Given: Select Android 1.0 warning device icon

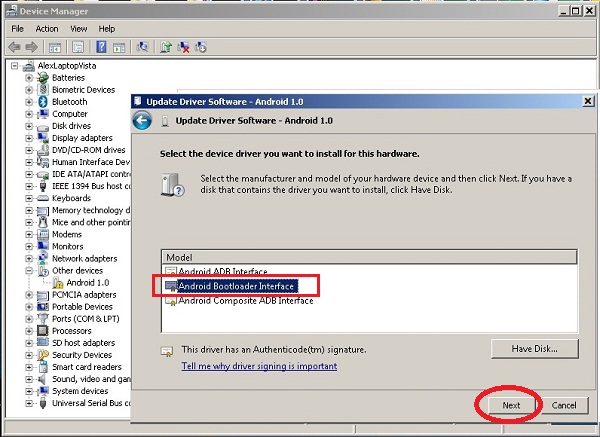Looking at the screenshot, I should pos(58,283).
